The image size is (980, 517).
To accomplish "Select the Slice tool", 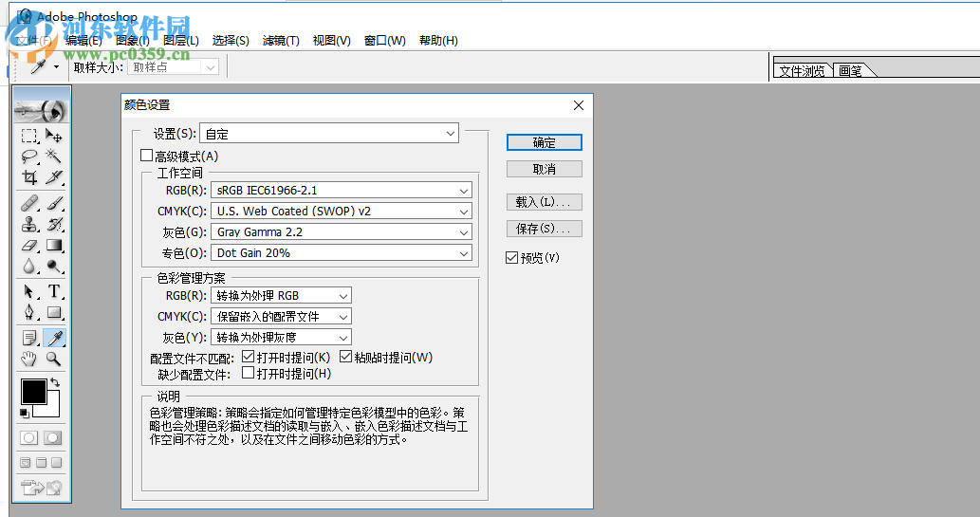I will 54,177.
